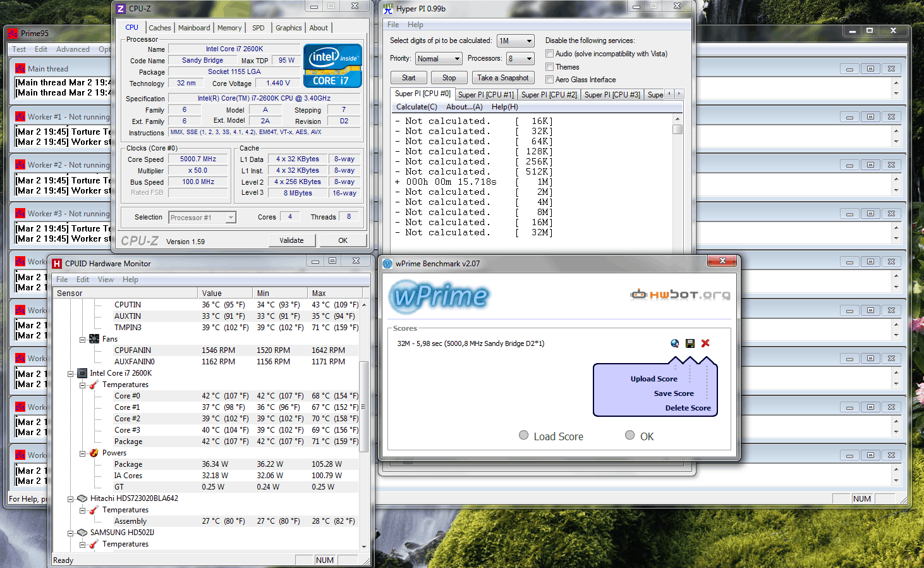
Task: Collapse the Fans node in Hardware Monitor
Action: tap(82, 339)
